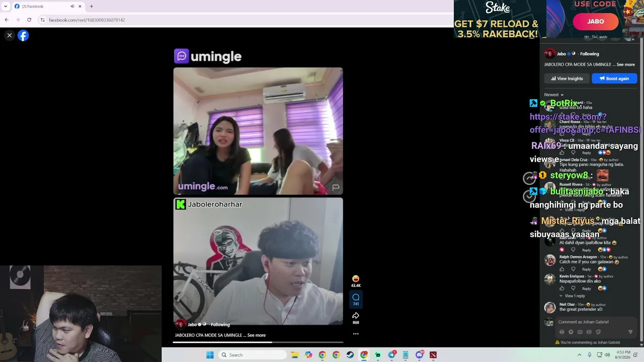644x362 pixels.
Task: Open the reel's three-dot more options menu
Action: 356,334
